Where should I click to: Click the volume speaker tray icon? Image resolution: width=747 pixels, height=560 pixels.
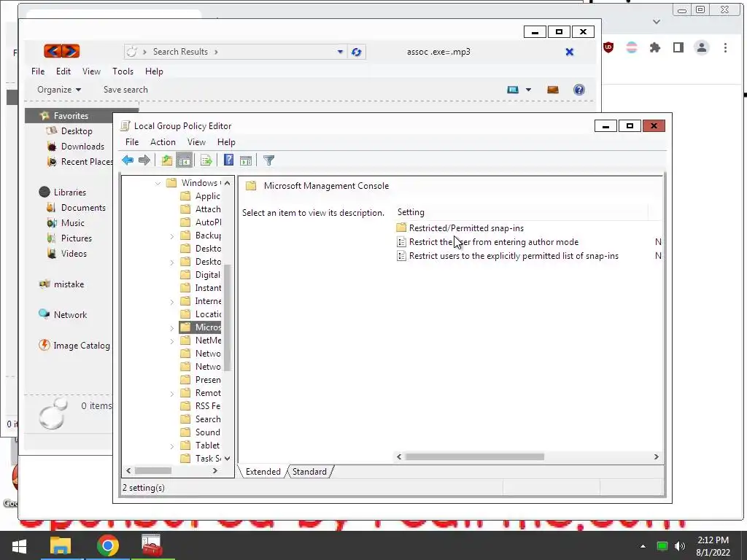pyautogui.click(x=681, y=546)
